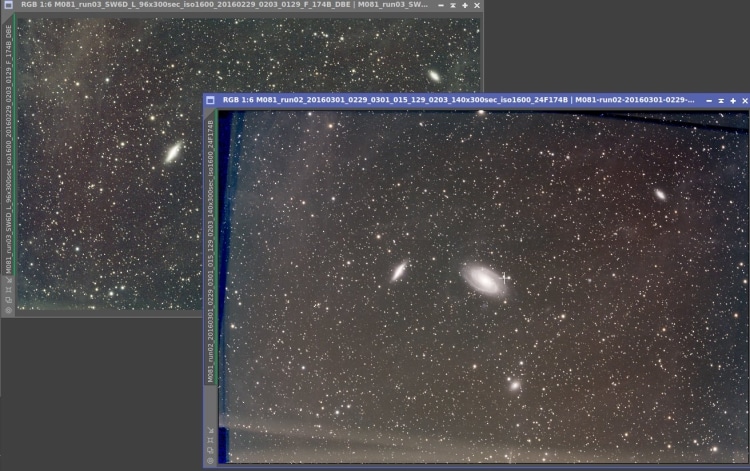
Task: Click the overlapping squares icon in run02 window sidebar
Action: (210, 450)
